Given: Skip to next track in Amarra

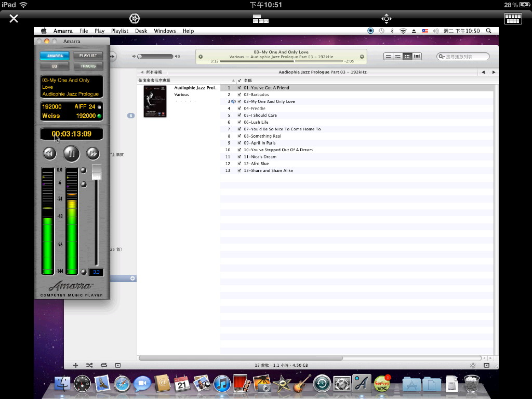Looking at the screenshot, I should click(x=93, y=153).
